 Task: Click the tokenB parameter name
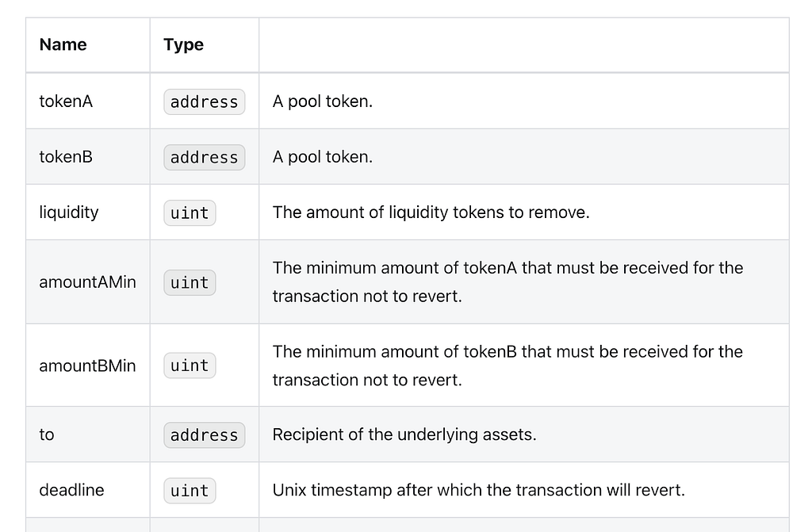[66, 157]
